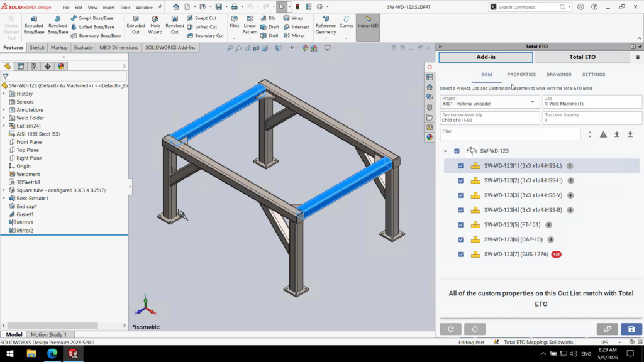Open the Linear Pattern tool
The width and height of the screenshot is (644, 362).
pos(250,25)
